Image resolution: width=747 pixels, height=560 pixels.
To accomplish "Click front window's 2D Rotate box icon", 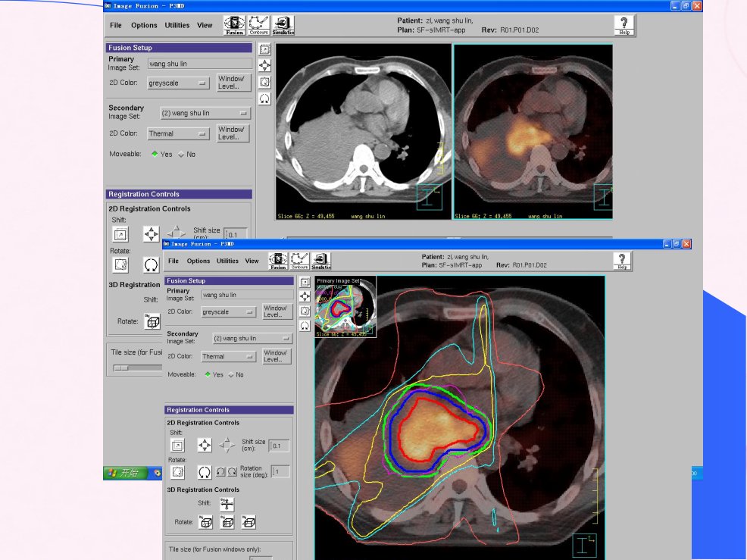I will pos(177,472).
